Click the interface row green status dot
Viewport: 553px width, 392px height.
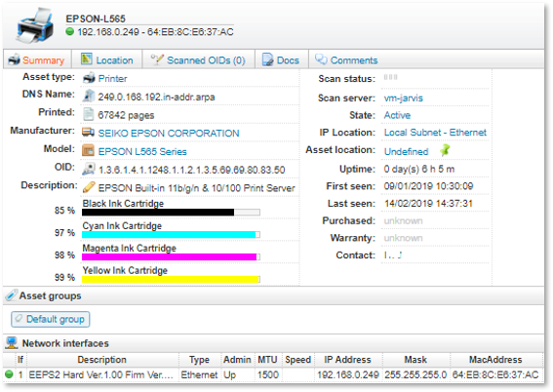point(9,374)
